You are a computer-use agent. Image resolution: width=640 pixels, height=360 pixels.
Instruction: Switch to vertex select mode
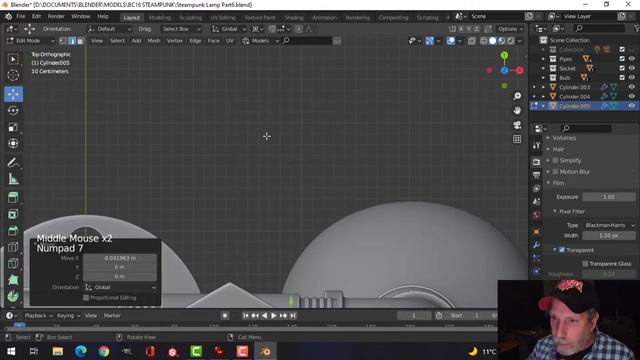click(x=63, y=41)
